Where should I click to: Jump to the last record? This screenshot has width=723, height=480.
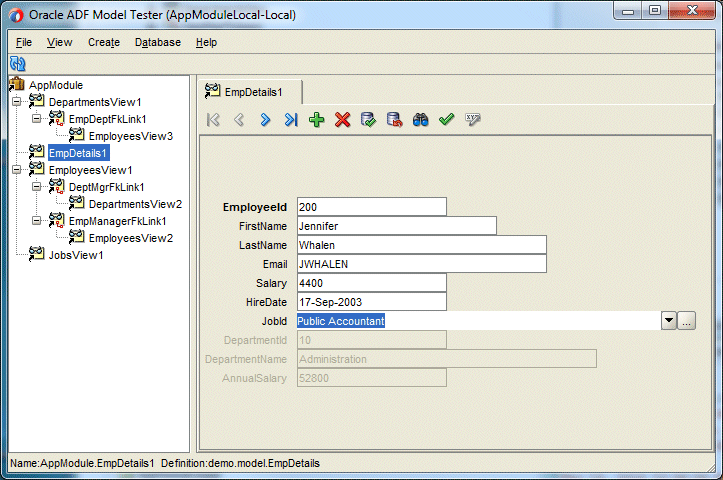[x=291, y=120]
